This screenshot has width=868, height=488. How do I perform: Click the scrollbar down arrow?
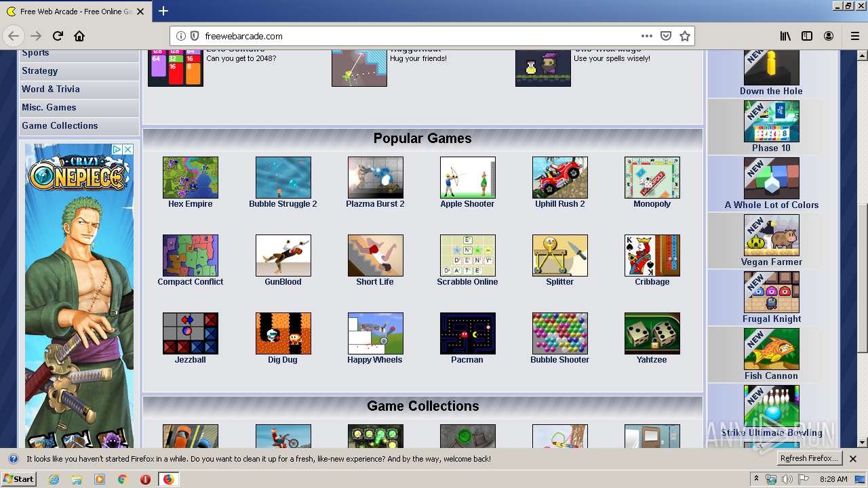862,443
